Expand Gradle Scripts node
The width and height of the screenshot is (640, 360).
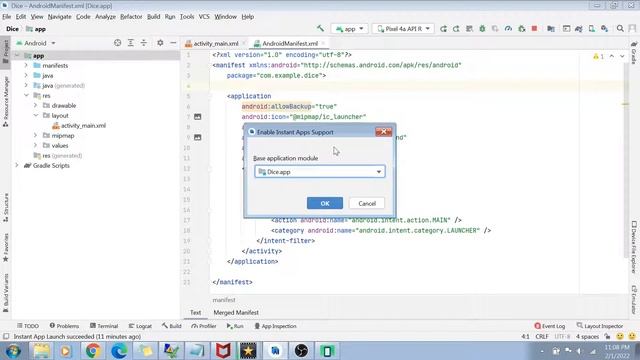coord(17,165)
